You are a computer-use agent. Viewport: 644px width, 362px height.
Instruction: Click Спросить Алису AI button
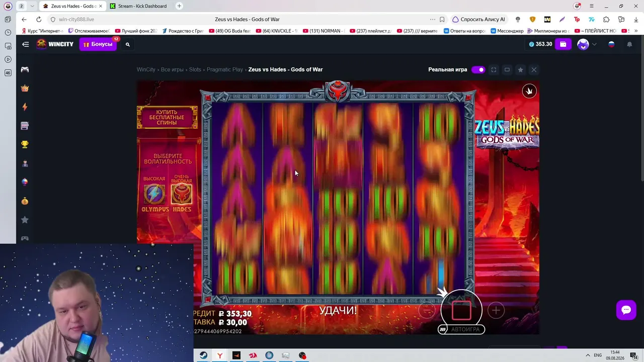click(x=478, y=19)
